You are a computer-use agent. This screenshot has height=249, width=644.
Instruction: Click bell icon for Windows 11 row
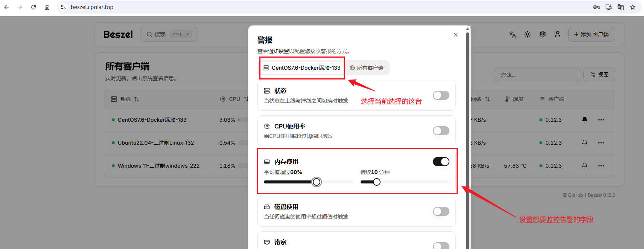(x=585, y=166)
